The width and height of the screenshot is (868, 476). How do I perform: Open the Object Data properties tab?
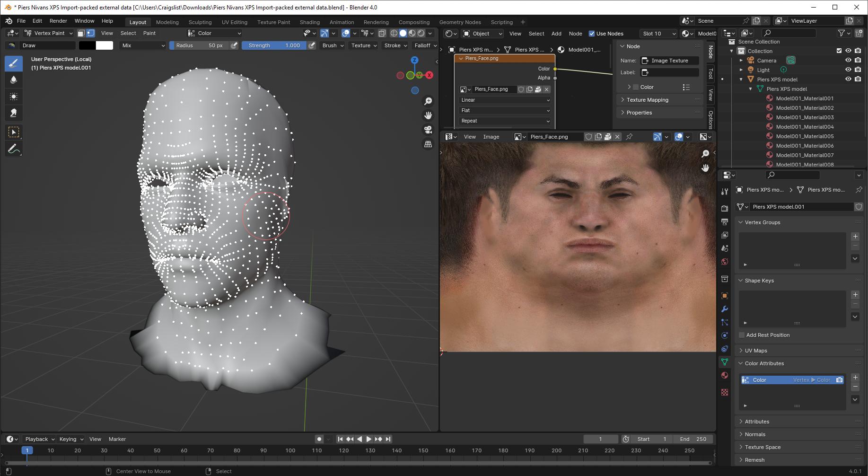click(x=724, y=362)
